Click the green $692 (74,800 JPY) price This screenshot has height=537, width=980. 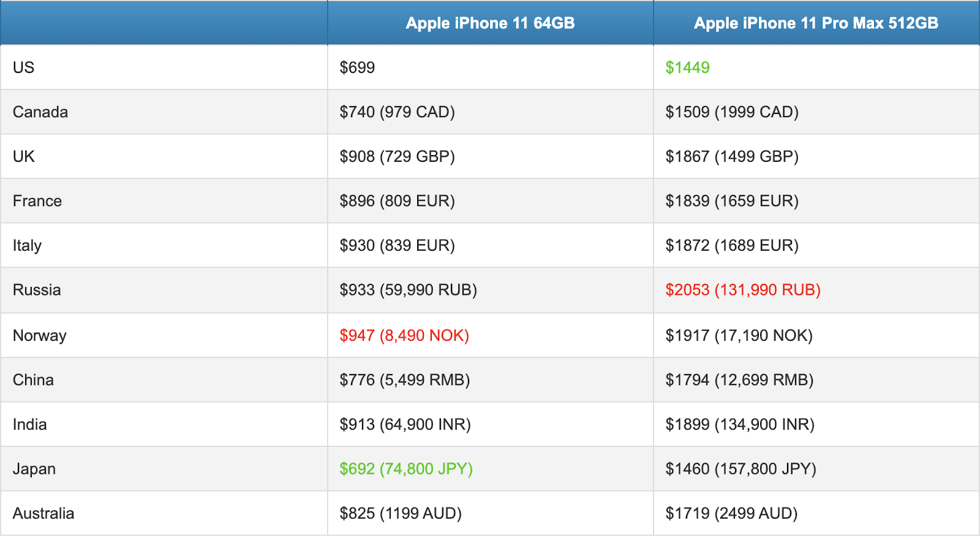406,469
